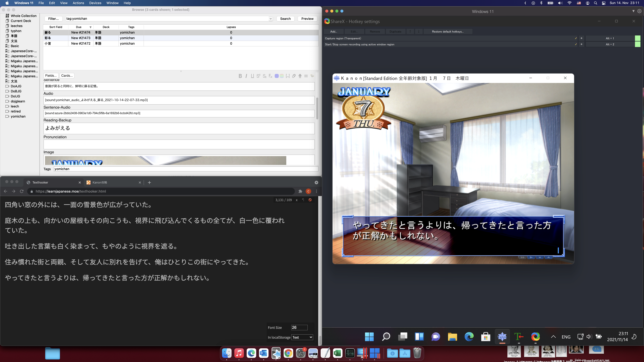Open ShareX in the Windows taskbar

coord(535,336)
